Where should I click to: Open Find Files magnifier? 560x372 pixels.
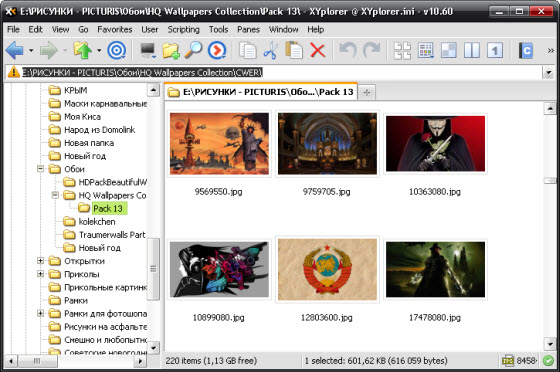click(194, 50)
